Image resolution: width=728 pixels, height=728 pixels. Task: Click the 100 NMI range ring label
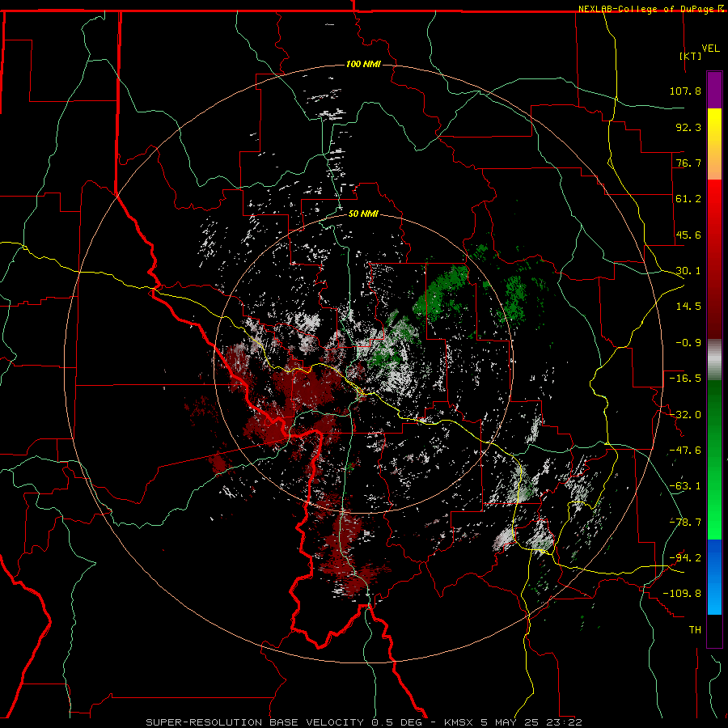pos(363,64)
